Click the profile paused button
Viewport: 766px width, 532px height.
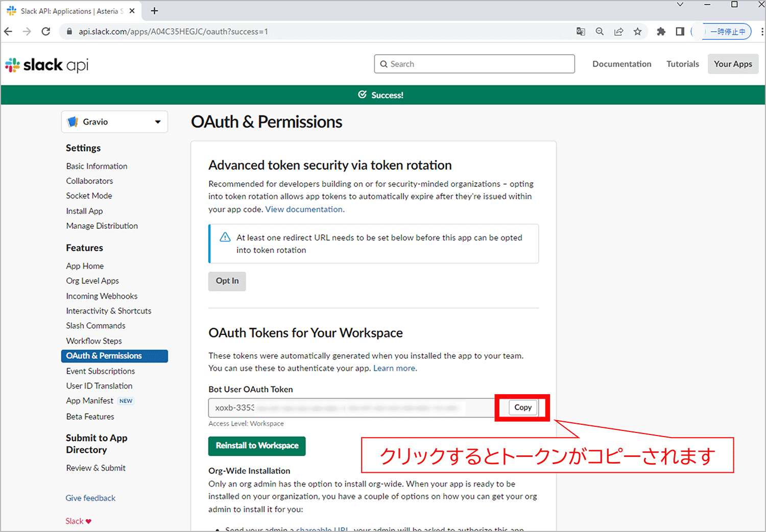pos(727,32)
